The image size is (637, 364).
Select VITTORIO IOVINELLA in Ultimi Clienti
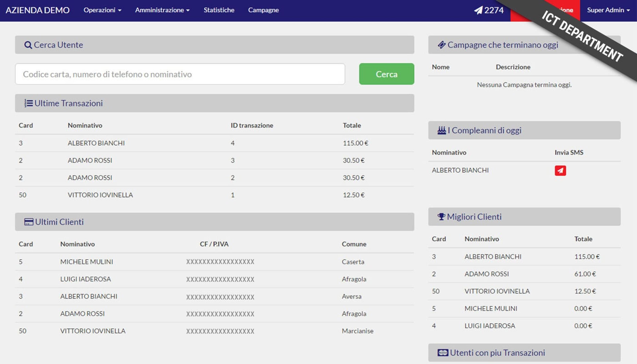point(93,331)
